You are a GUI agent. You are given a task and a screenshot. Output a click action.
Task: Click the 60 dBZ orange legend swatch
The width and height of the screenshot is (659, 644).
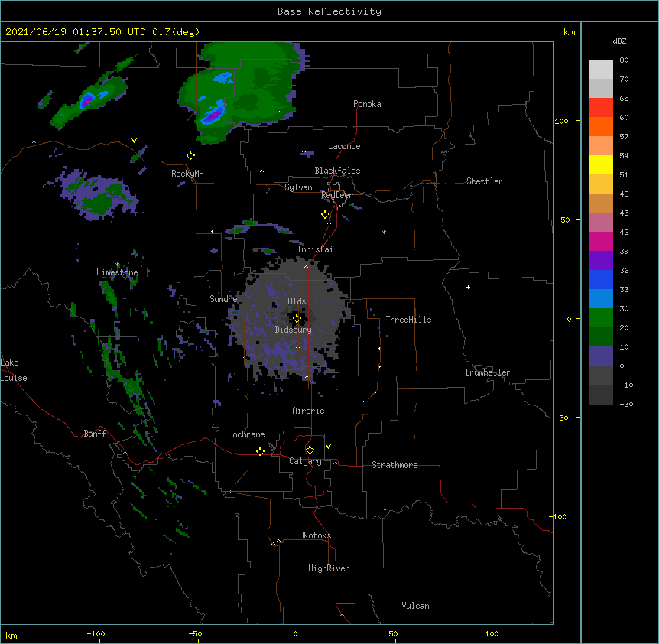pos(601,126)
